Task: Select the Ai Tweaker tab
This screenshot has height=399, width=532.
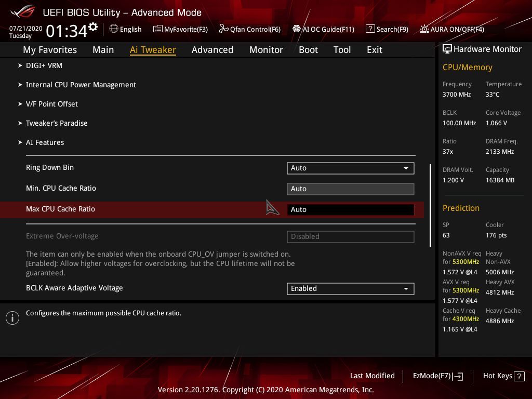Action: (153, 50)
